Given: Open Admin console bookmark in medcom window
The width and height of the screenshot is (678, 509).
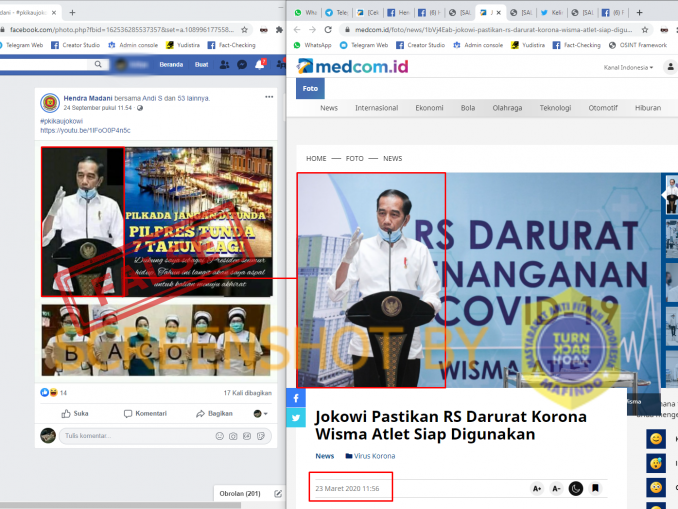Looking at the screenshot, I should pos(478,45).
